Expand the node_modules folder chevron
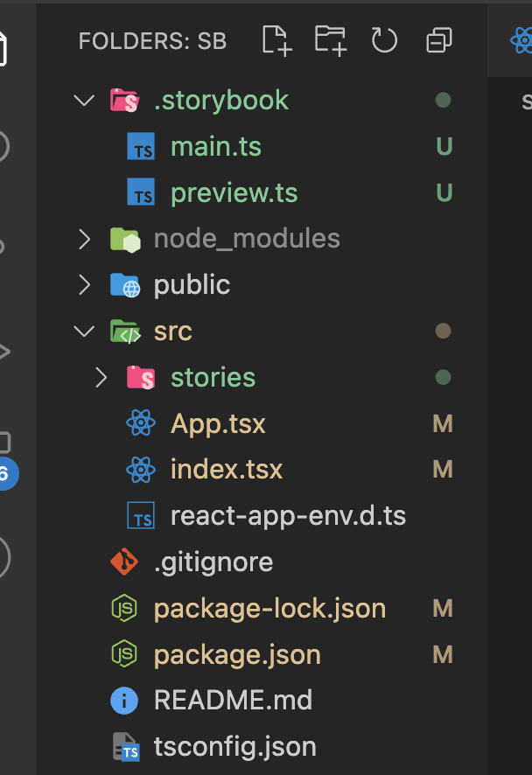 [x=85, y=239]
